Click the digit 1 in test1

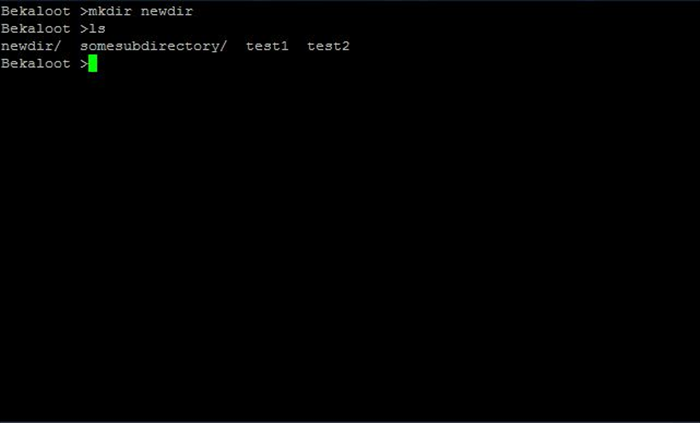(285, 46)
